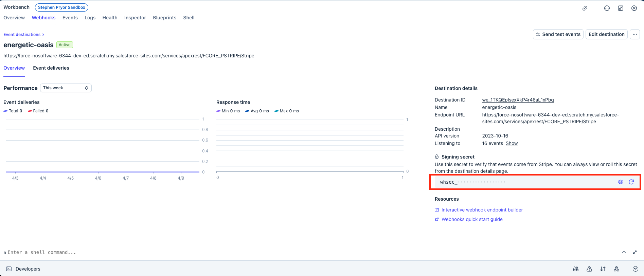
Task: Open the Event deliveries sub-tab
Action: click(51, 68)
